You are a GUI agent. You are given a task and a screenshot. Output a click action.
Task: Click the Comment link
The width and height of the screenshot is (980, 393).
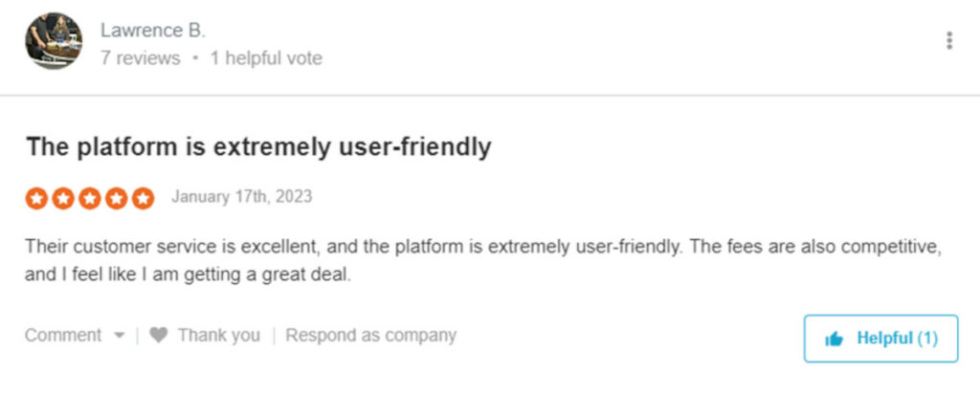(63, 336)
